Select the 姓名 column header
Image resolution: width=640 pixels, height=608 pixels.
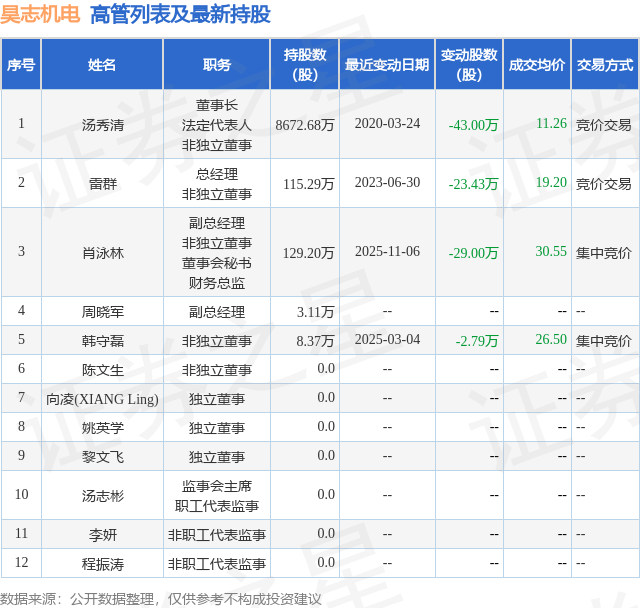click(102, 64)
